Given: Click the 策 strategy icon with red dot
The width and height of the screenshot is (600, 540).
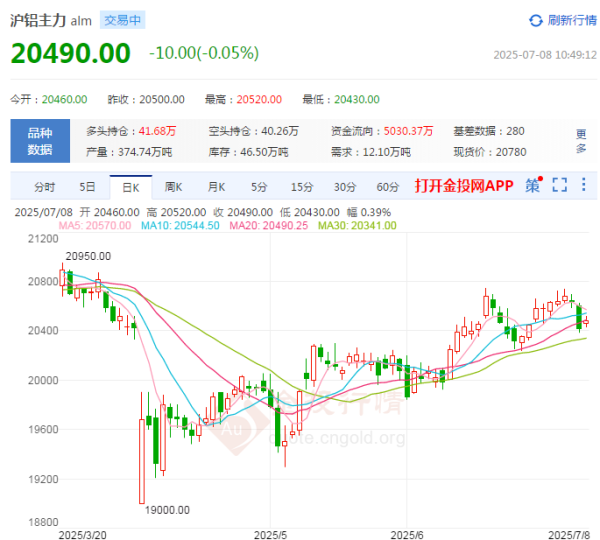Looking at the screenshot, I should point(533,185).
